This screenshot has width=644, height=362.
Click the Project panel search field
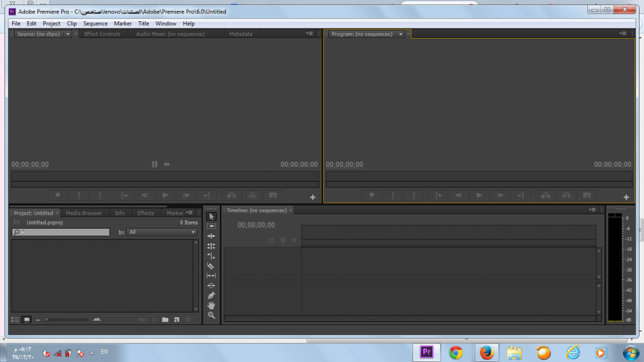(x=61, y=232)
